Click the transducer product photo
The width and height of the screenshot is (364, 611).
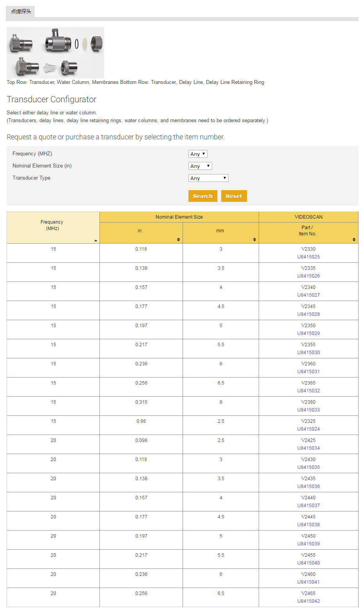tap(55, 53)
